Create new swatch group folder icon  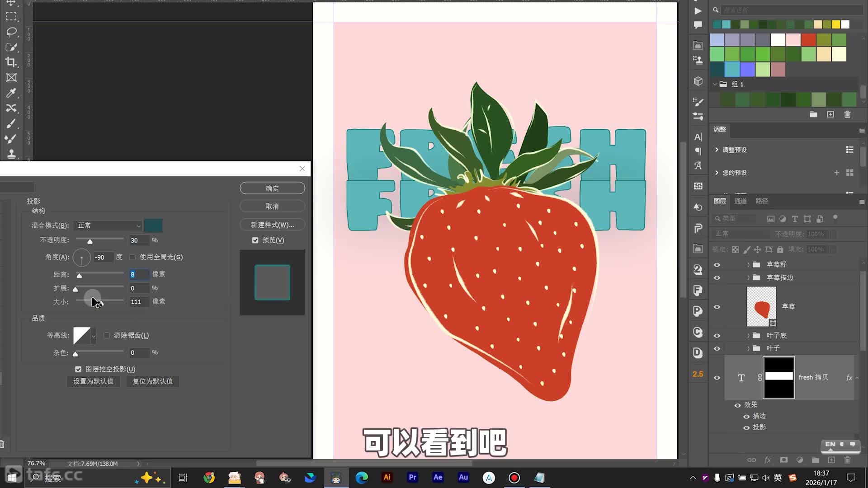pos(813,114)
